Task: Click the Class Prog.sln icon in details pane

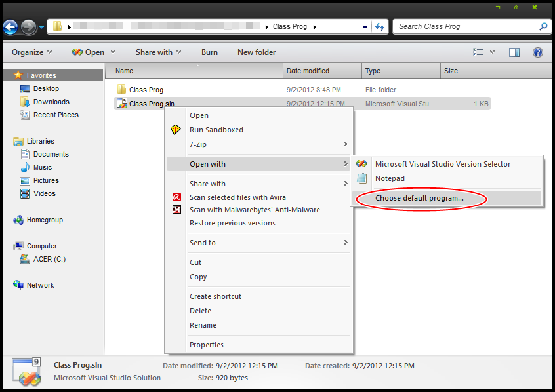Action: tap(24, 371)
